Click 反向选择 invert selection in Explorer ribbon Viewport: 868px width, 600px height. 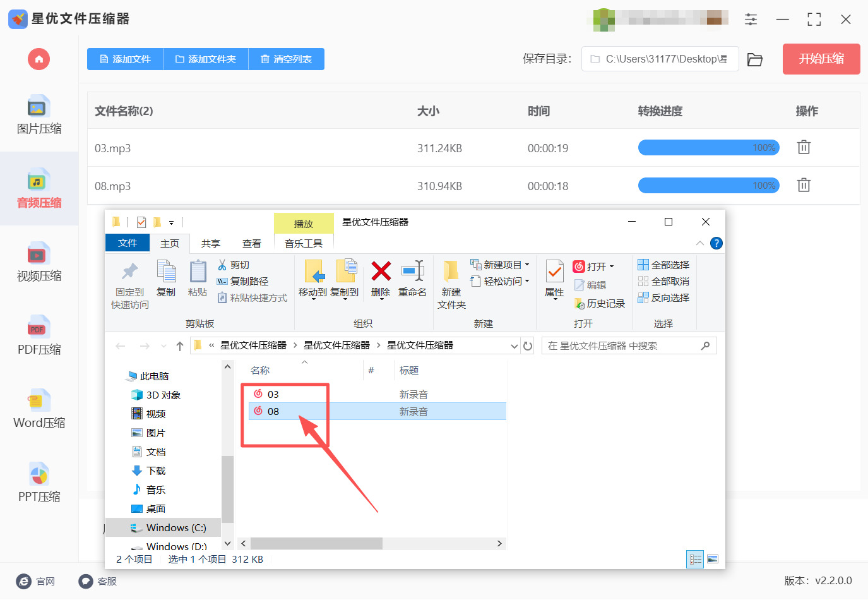(x=663, y=297)
